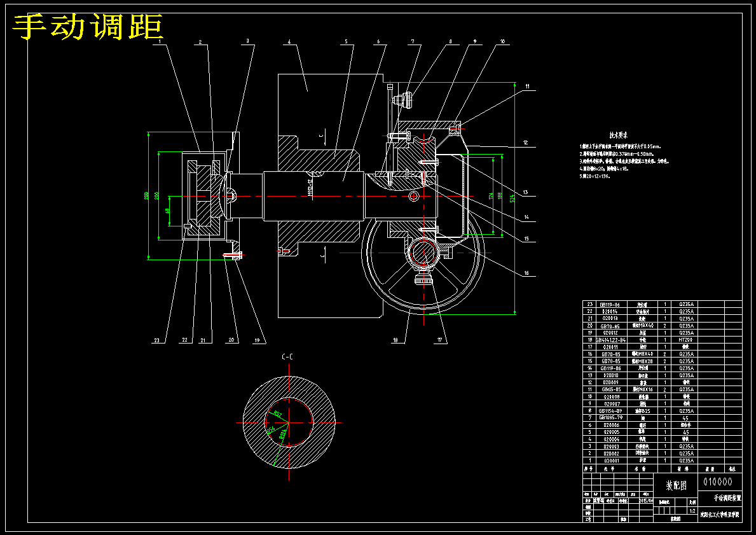Select part code 020001 in parts list
The height and width of the screenshot is (535, 756).
pos(611,461)
